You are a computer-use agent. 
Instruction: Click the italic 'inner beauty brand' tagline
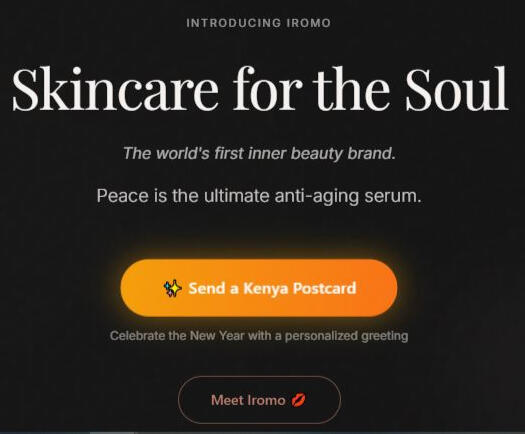click(x=259, y=153)
